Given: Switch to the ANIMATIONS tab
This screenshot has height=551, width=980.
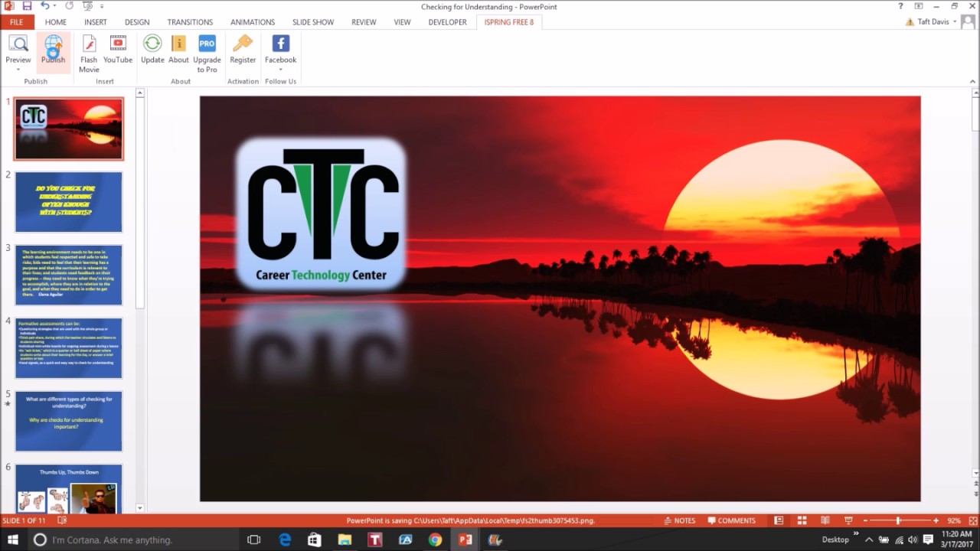Looking at the screenshot, I should pos(253,22).
